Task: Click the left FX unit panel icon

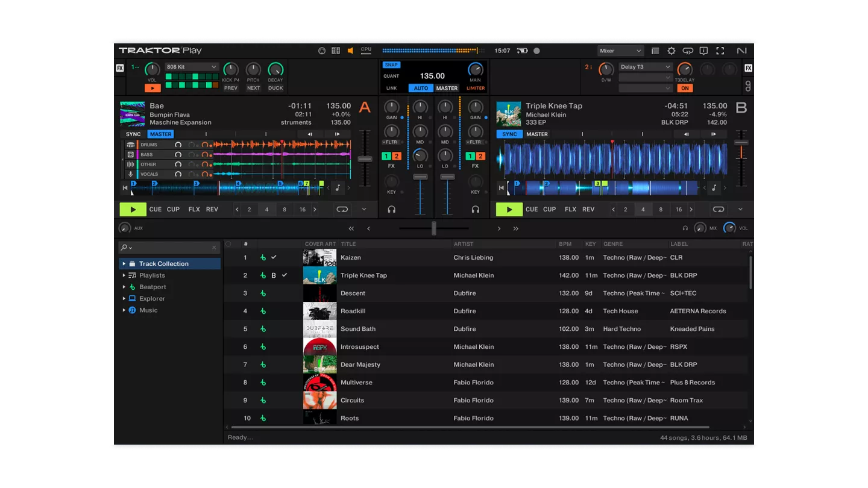Action: coord(120,68)
